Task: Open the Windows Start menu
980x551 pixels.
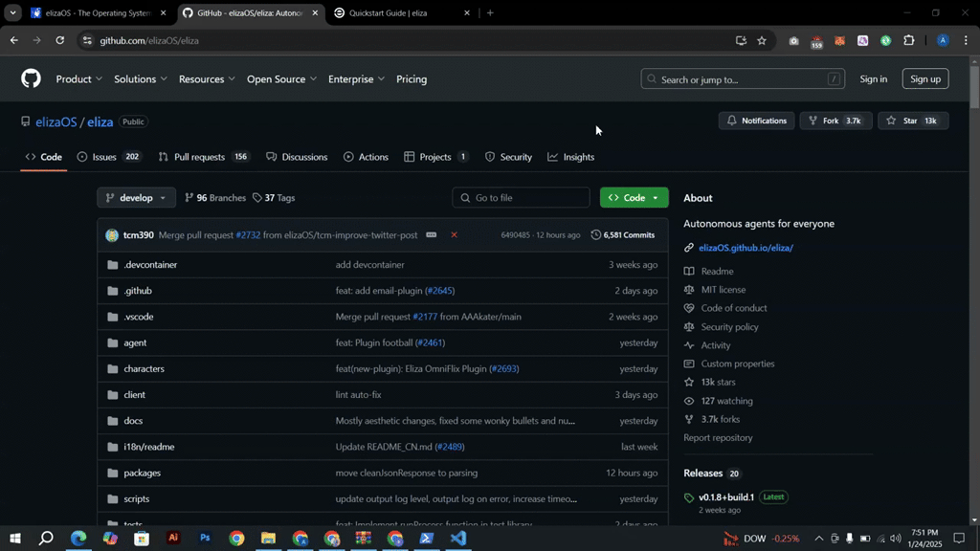Action: [15, 538]
